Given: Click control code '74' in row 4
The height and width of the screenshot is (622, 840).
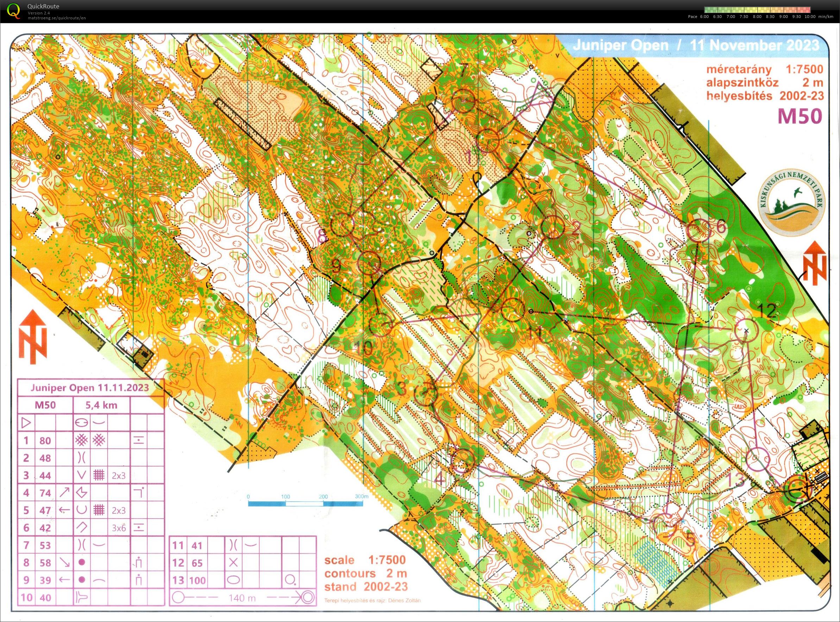Looking at the screenshot, I should pos(45,493).
